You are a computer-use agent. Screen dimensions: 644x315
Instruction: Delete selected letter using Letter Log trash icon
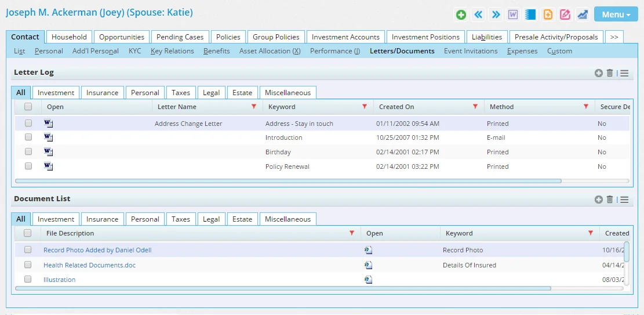point(610,73)
